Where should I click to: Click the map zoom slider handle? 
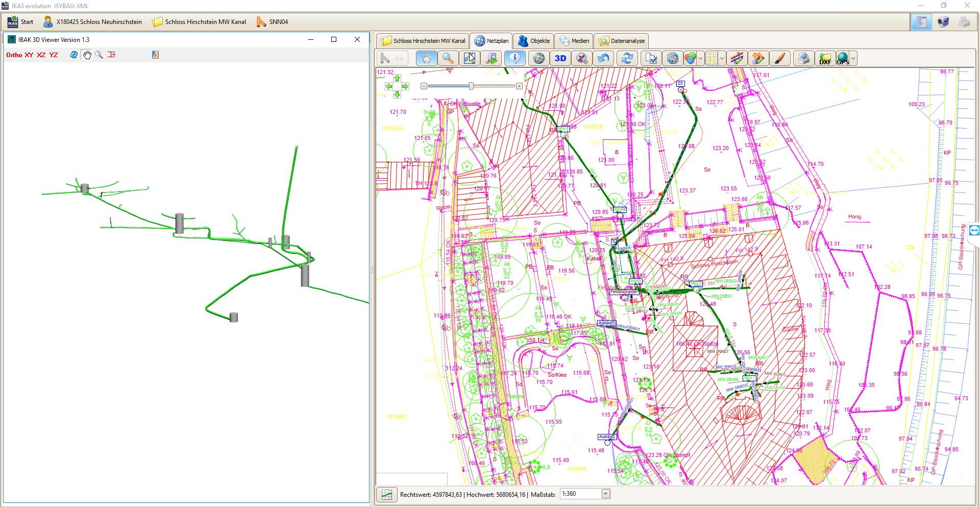click(471, 86)
